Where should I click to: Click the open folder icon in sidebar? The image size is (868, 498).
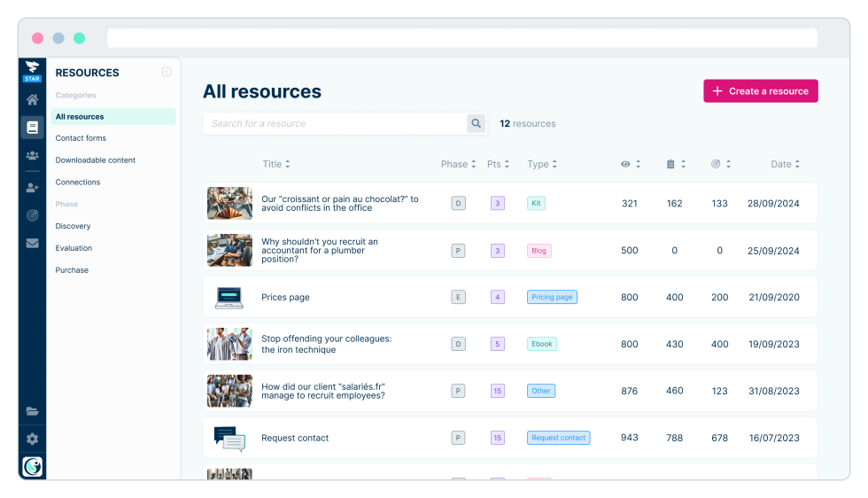coord(32,411)
